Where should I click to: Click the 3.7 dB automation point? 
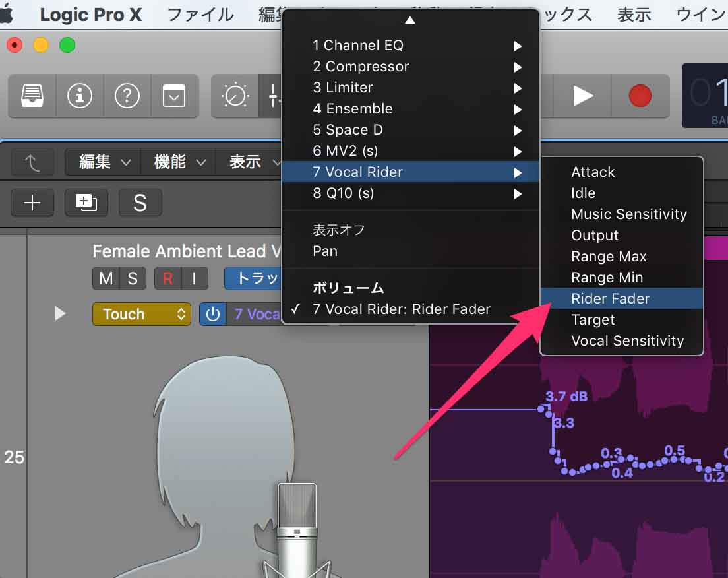(x=541, y=409)
